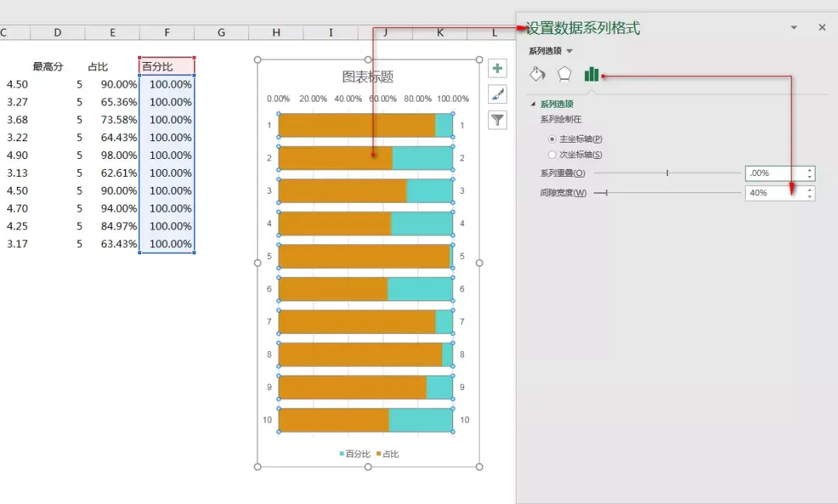838x504 pixels.
Task: Select the column F header
Action: pyautogui.click(x=166, y=32)
